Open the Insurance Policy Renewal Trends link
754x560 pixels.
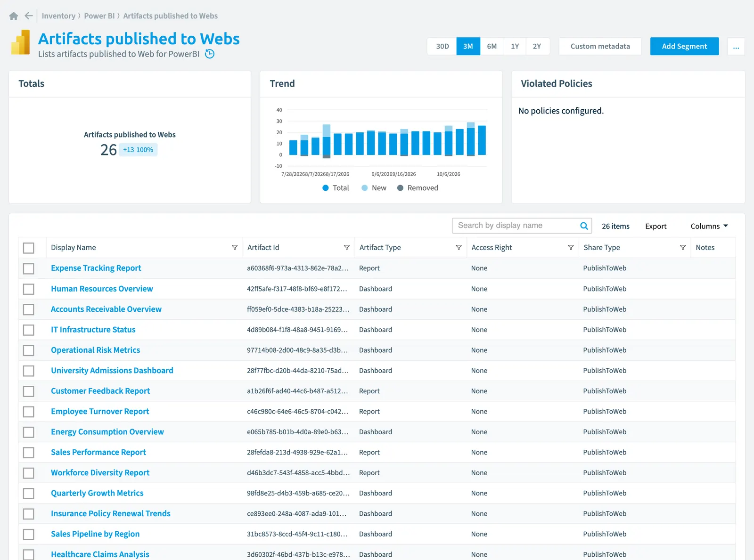[x=111, y=513]
